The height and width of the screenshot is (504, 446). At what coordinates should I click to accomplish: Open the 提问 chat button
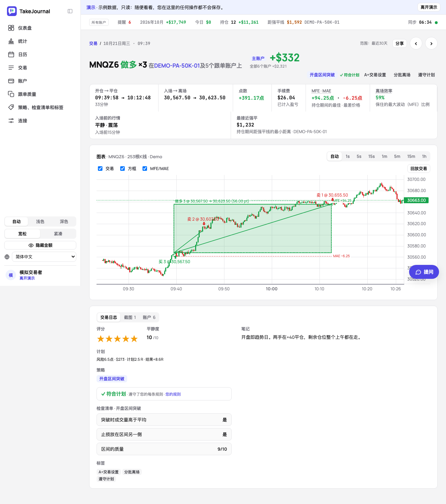coord(424,272)
